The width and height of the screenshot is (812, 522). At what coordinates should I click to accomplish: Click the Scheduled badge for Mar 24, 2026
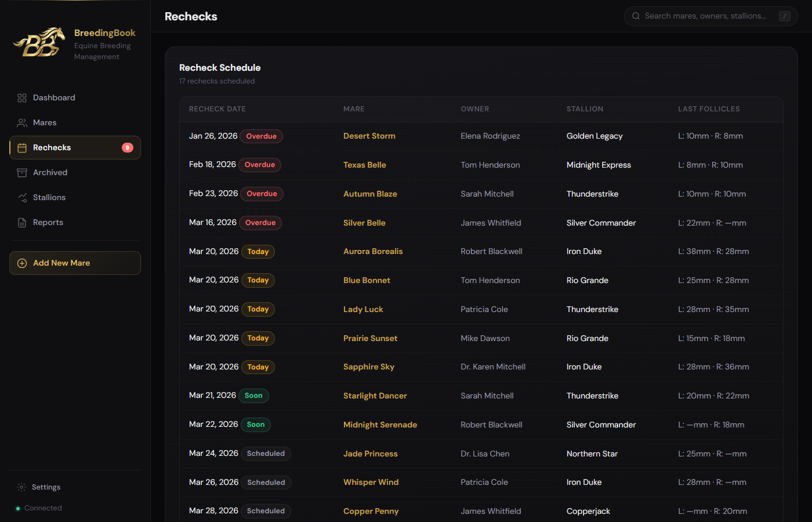pyautogui.click(x=266, y=454)
